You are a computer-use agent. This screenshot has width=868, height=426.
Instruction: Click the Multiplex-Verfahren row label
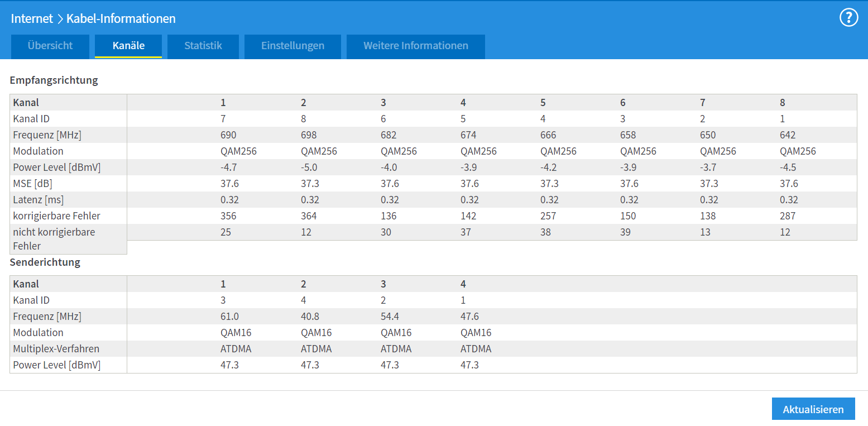pos(56,349)
